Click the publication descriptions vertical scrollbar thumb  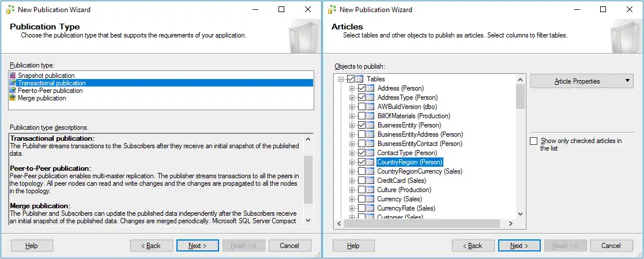click(x=308, y=179)
